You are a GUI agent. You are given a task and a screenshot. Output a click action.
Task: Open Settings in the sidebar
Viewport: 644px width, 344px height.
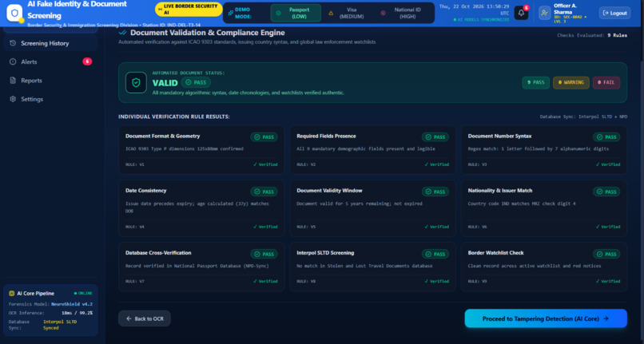[50, 99]
